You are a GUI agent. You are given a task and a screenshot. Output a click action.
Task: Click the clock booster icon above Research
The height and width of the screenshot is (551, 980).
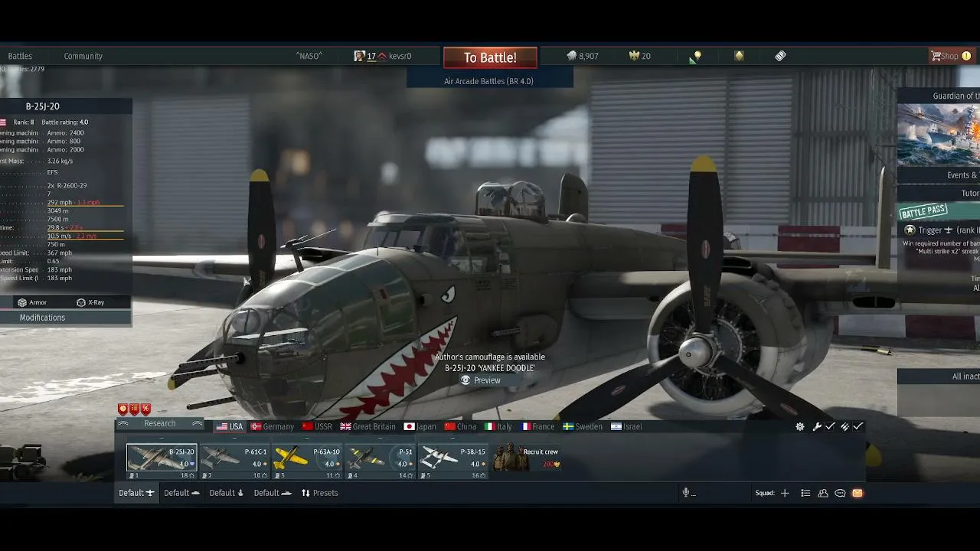tap(122, 409)
